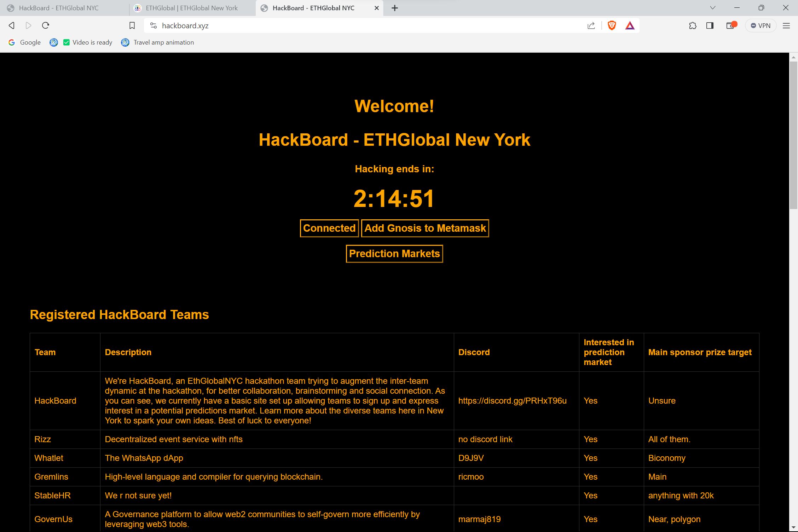Open the discord.gg/PRHxT96u link
Image resolution: width=798 pixels, height=532 pixels.
[x=512, y=401]
